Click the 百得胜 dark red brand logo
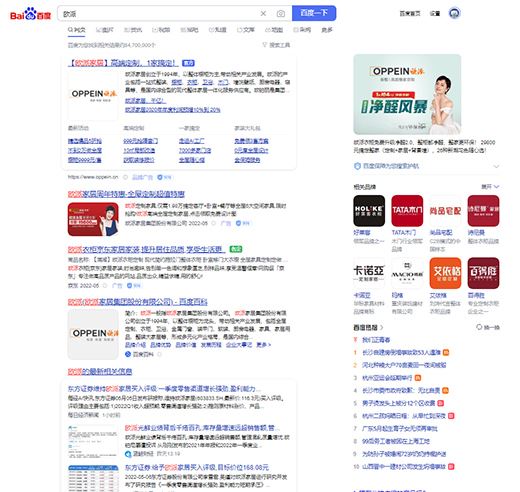520x492 pixels. pos(483,273)
